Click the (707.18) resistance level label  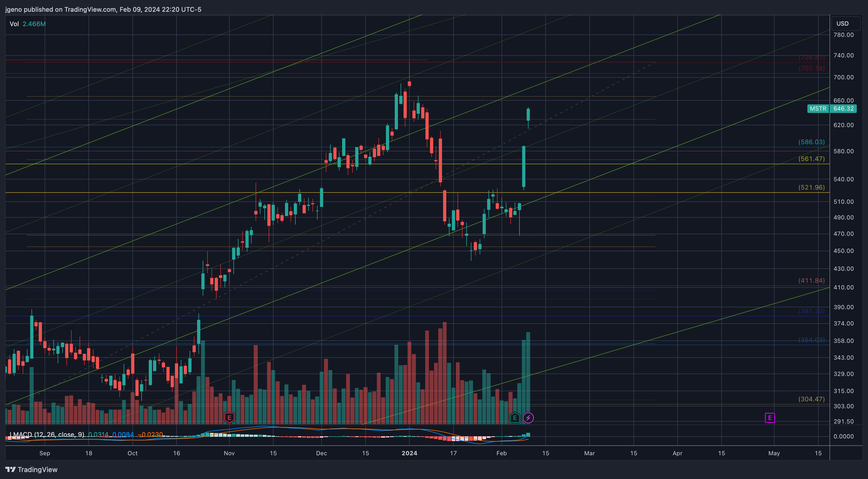click(x=811, y=68)
